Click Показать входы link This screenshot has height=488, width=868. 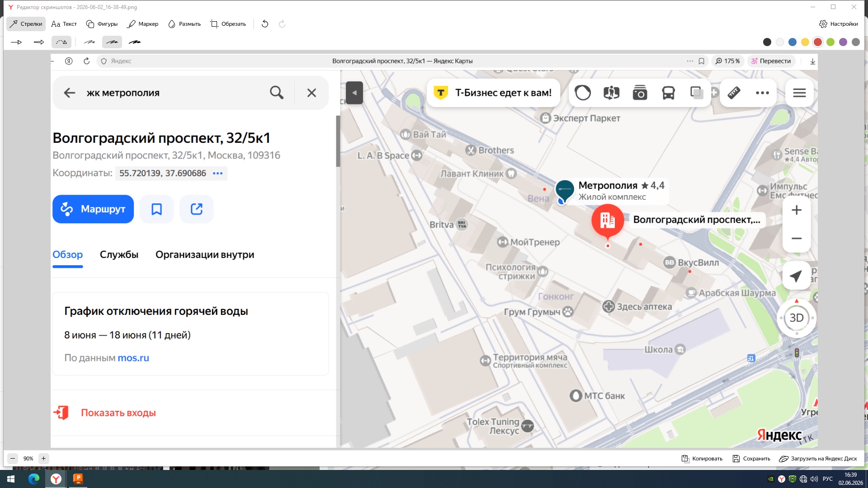pos(118,413)
